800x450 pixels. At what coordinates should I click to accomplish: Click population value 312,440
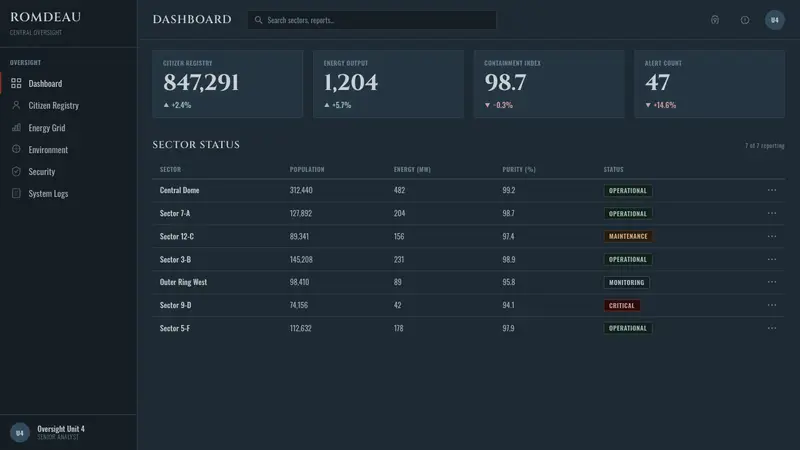click(301, 190)
